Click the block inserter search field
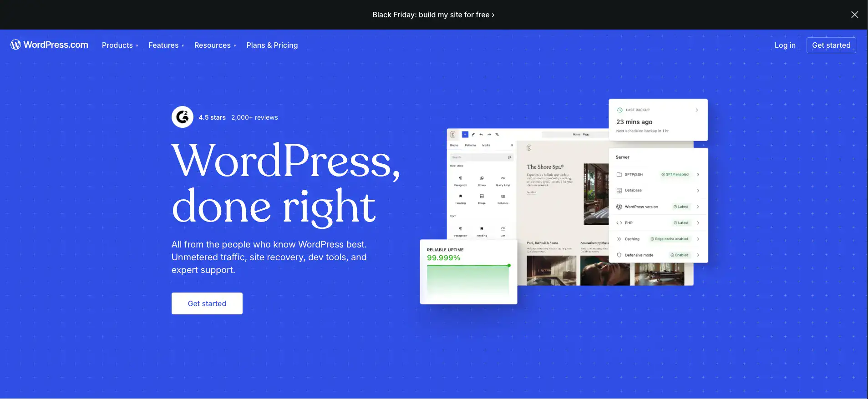The width and height of the screenshot is (868, 399). pos(482,157)
